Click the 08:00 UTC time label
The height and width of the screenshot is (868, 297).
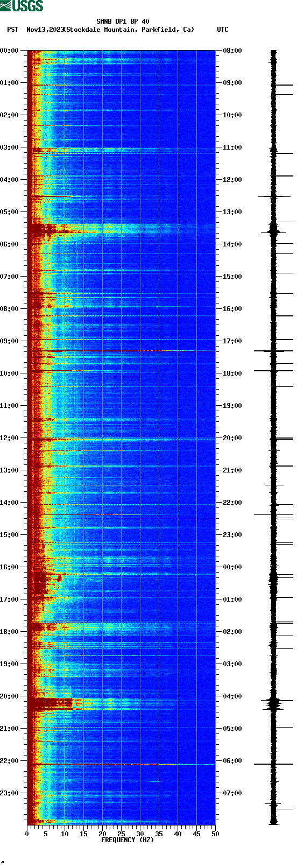pos(232,51)
